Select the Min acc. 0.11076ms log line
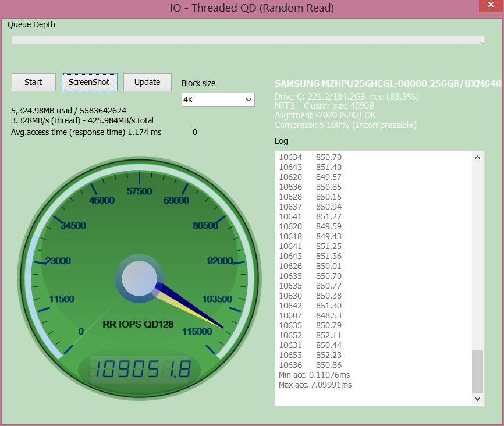The image size is (504, 426). point(314,375)
